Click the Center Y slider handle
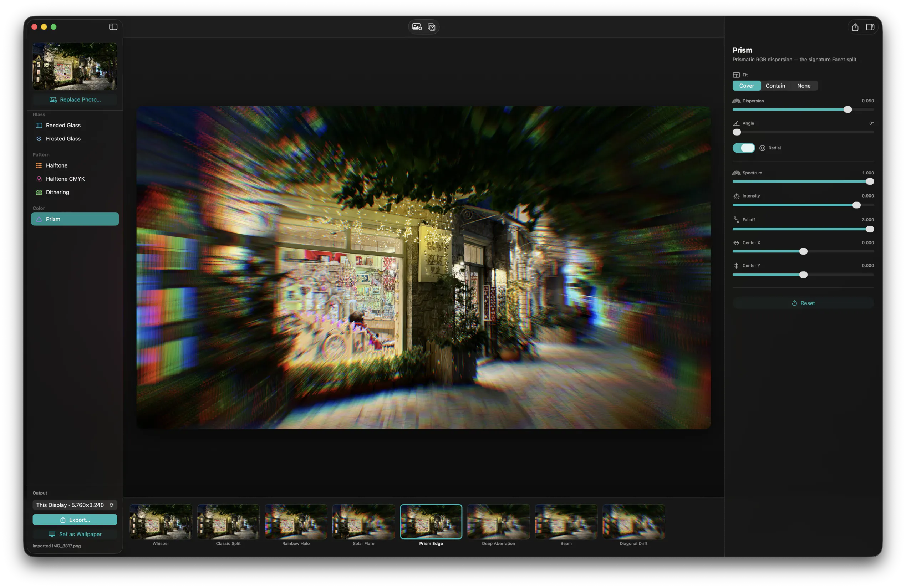The width and height of the screenshot is (906, 588). 803,275
